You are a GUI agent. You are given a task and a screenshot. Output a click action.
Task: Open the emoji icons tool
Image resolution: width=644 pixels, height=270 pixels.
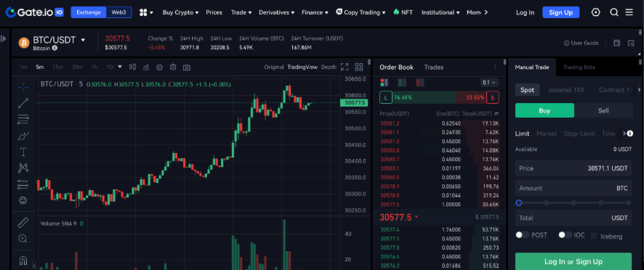pyautogui.click(x=23, y=200)
